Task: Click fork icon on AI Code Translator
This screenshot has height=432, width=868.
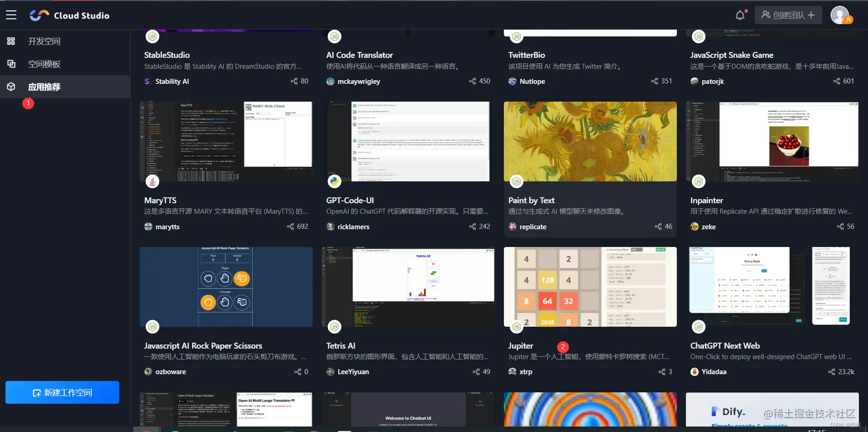Action: tap(472, 81)
